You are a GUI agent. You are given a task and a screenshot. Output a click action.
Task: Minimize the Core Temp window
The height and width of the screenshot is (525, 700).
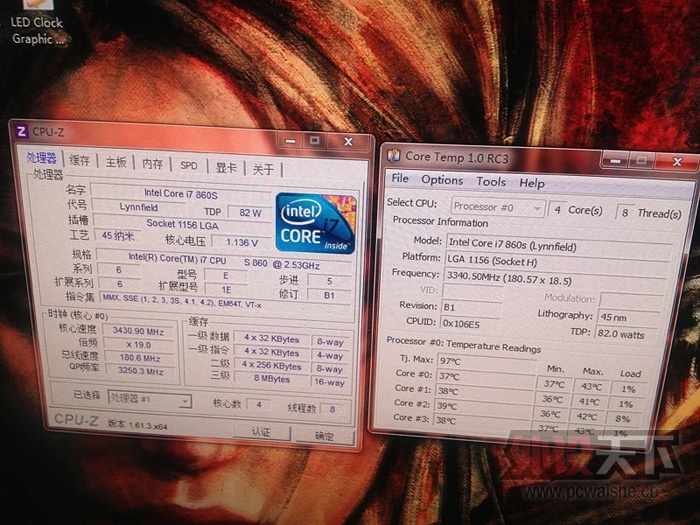click(615, 160)
